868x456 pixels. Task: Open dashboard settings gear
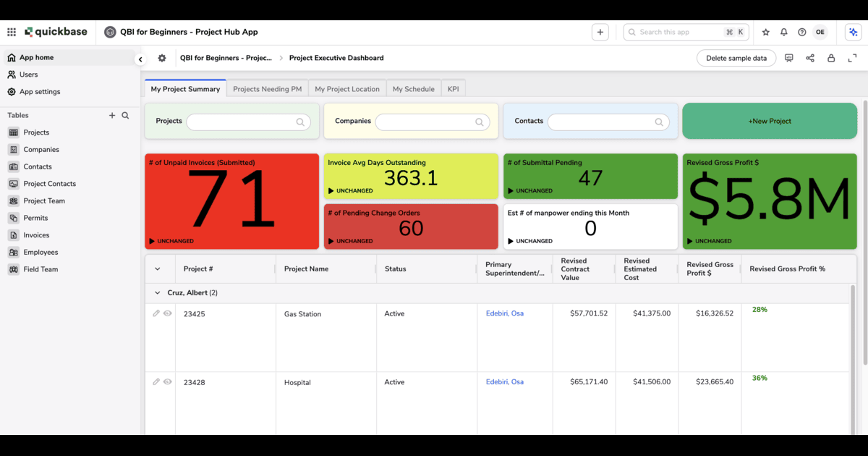pyautogui.click(x=162, y=58)
